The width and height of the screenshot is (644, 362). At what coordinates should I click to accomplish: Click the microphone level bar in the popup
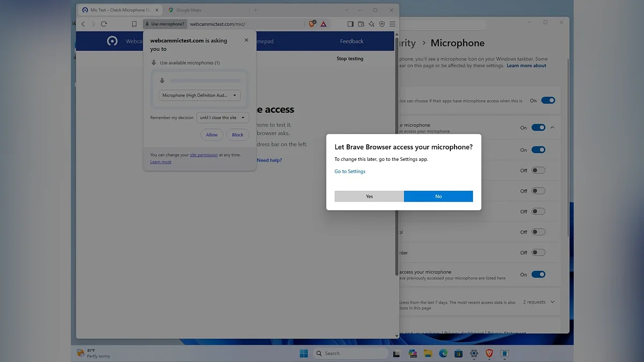[x=205, y=81]
